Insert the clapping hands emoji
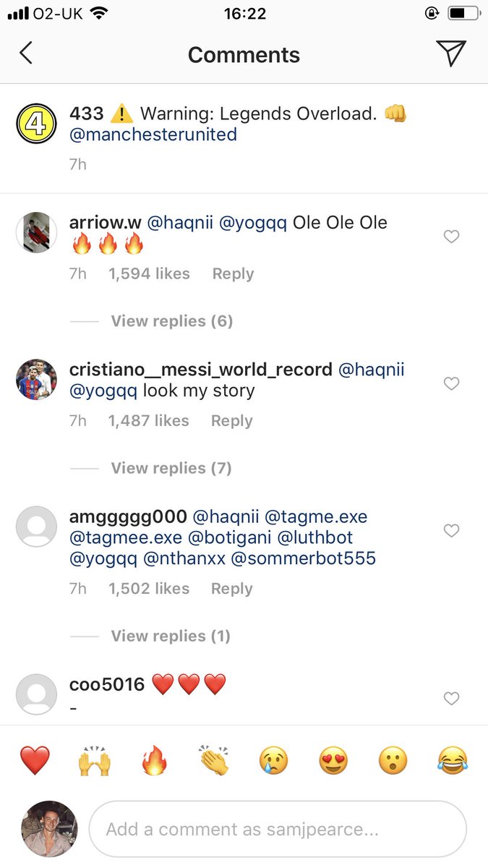This screenshot has width=488, height=868. click(214, 761)
